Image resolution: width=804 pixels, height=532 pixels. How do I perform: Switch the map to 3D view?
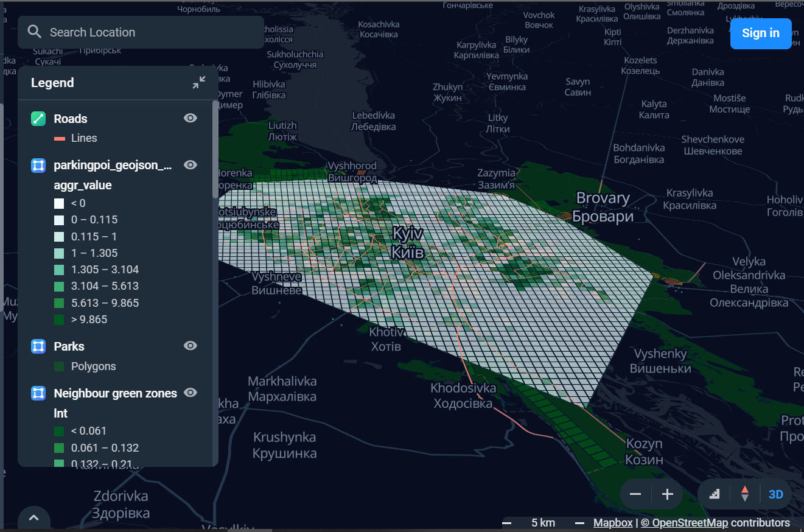[x=776, y=494]
